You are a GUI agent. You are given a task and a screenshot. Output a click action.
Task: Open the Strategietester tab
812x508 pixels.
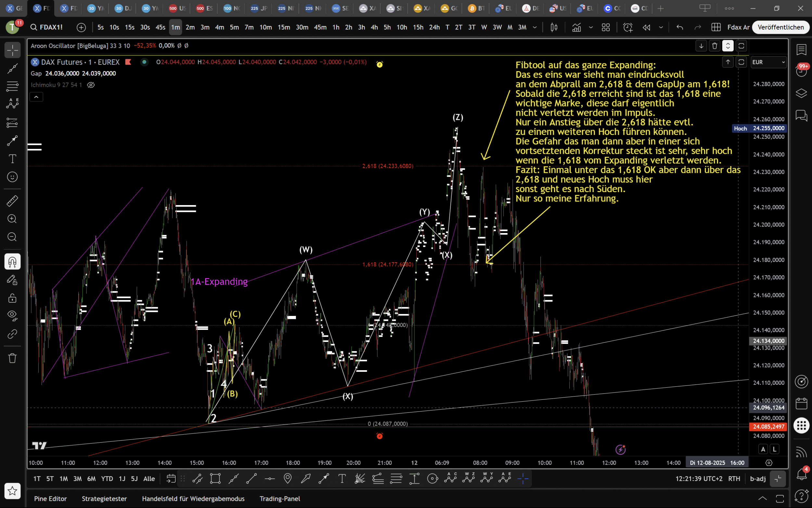pos(104,499)
